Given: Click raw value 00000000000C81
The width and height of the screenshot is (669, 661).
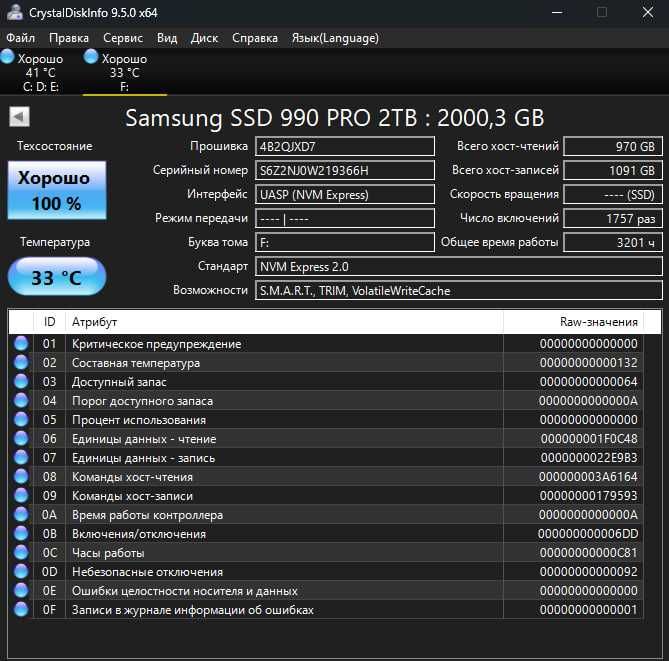Looking at the screenshot, I should click(588, 553).
